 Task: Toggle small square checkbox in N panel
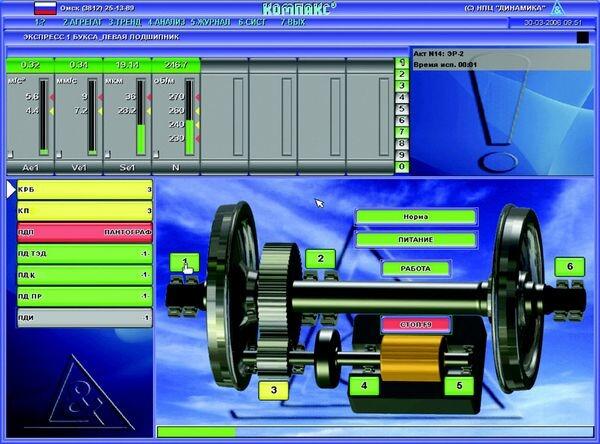click(x=156, y=155)
